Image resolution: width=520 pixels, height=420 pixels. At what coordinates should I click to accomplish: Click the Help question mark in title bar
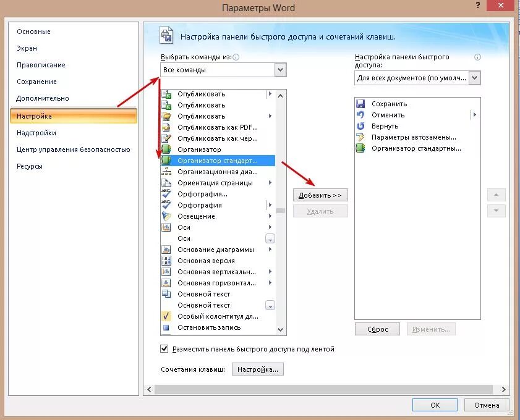click(x=478, y=6)
